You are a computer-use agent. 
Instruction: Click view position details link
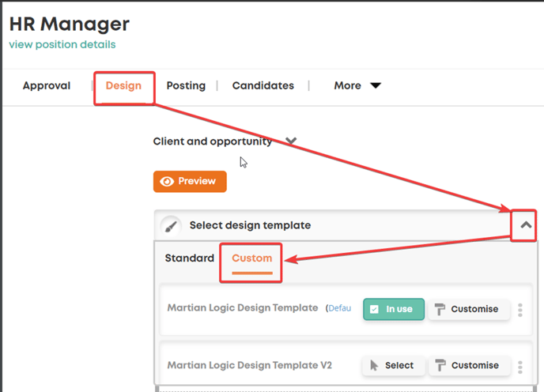pos(62,44)
